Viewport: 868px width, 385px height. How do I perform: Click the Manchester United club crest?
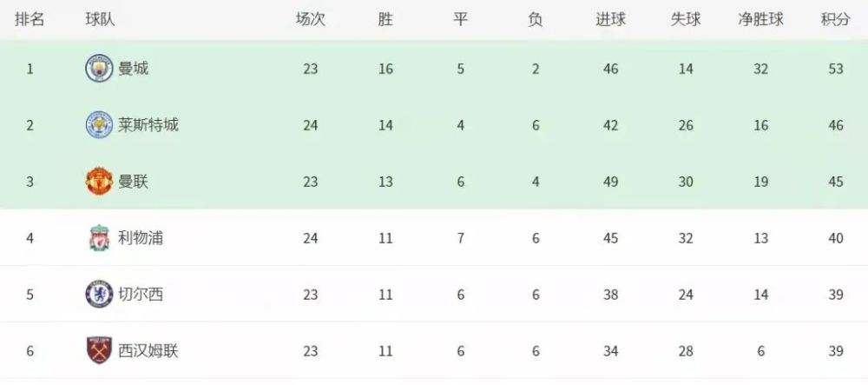99,181
